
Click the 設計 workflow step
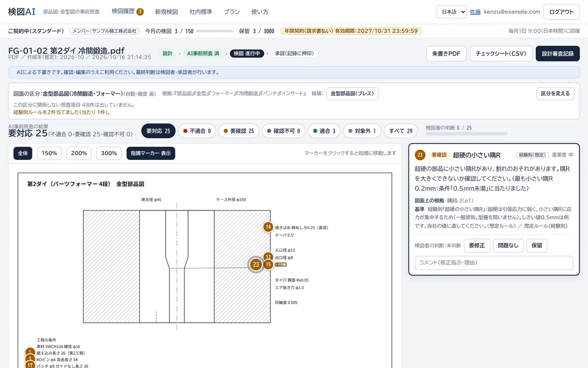(x=168, y=53)
